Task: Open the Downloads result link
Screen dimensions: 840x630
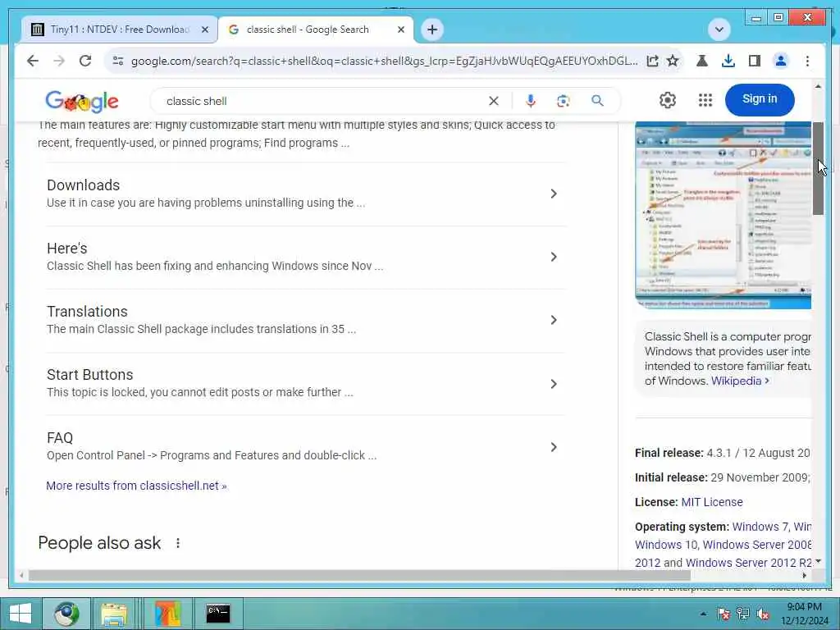Action: pos(84,185)
